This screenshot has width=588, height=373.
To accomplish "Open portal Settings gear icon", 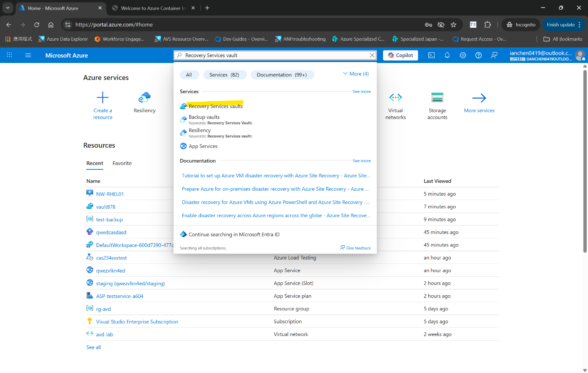I will pos(463,55).
